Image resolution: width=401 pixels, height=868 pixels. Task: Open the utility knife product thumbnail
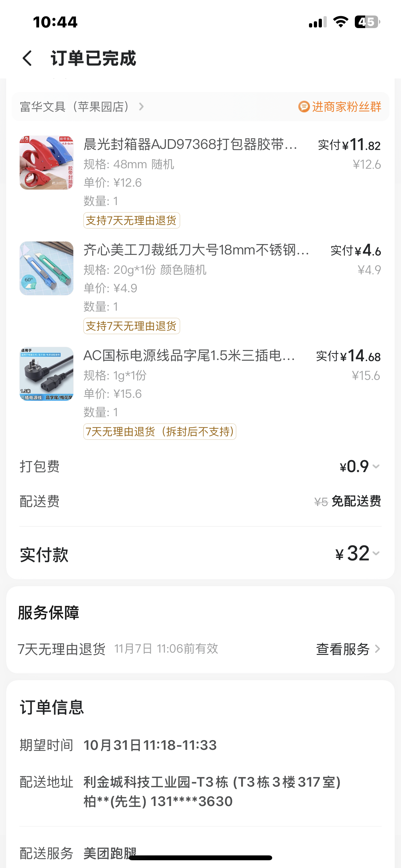(x=46, y=268)
